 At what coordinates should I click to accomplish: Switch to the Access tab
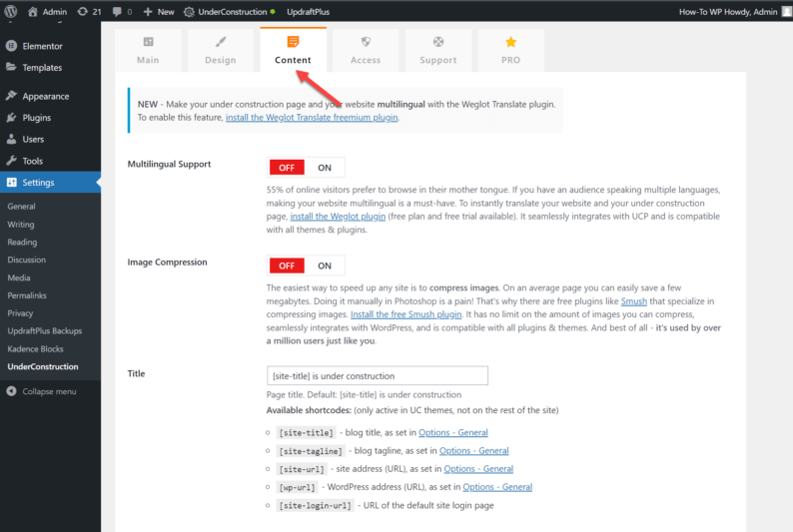point(366,51)
